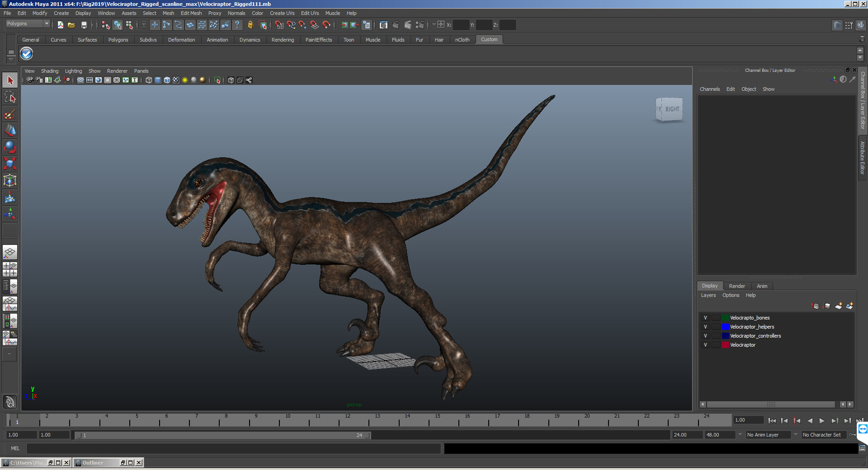
Task: Switch to the Render tab in Layer Editor
Action: 737,286
